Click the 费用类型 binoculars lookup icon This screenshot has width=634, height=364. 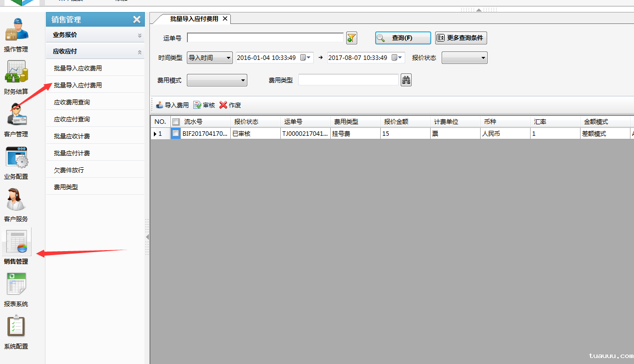coord(406,79)
